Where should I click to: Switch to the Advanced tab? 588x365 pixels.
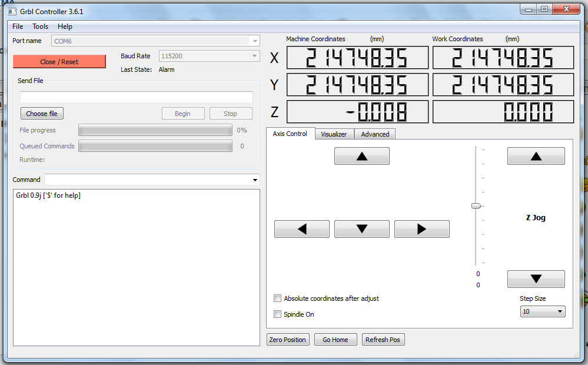tap(375, 134)
